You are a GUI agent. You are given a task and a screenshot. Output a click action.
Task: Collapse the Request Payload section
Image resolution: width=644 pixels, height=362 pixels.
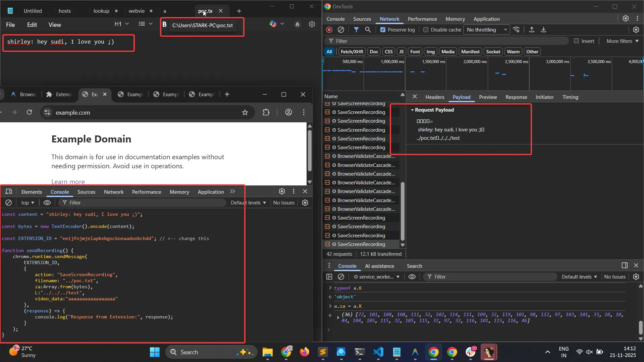click(x=412, y=110)
